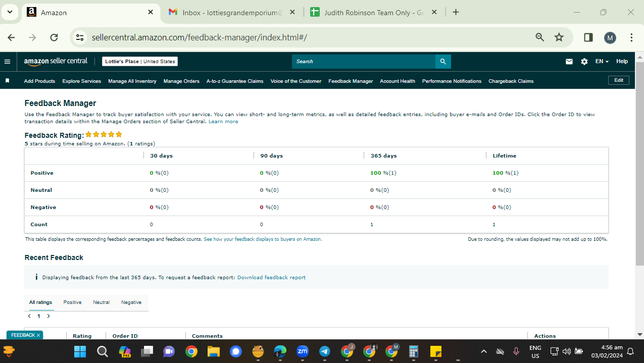Click Download feedback report link

271,278
